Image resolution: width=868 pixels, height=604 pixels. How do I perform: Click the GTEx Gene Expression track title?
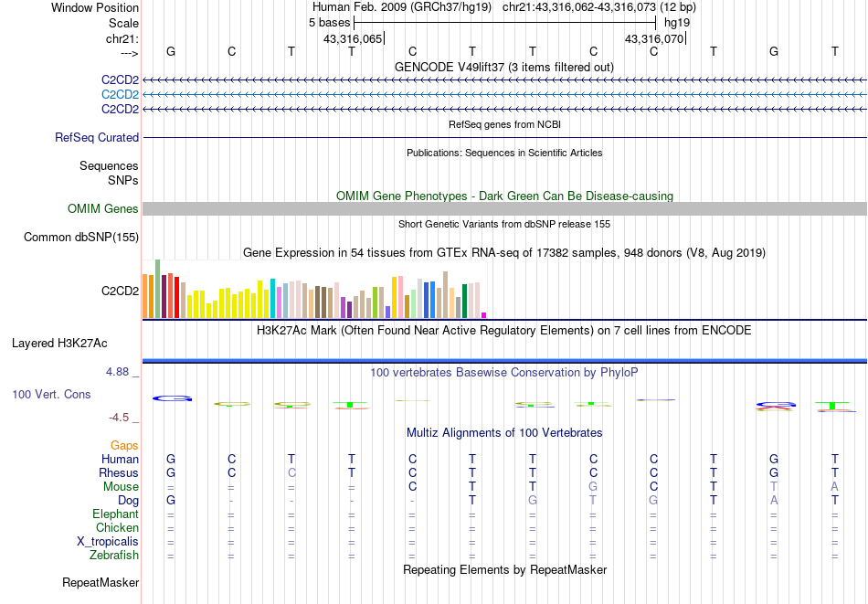tap(504, 253)
